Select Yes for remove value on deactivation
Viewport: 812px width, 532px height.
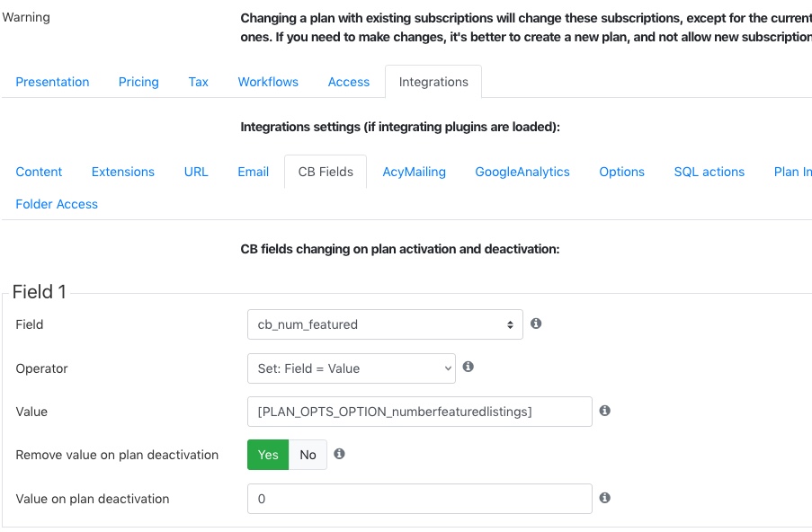coord(268,455)
